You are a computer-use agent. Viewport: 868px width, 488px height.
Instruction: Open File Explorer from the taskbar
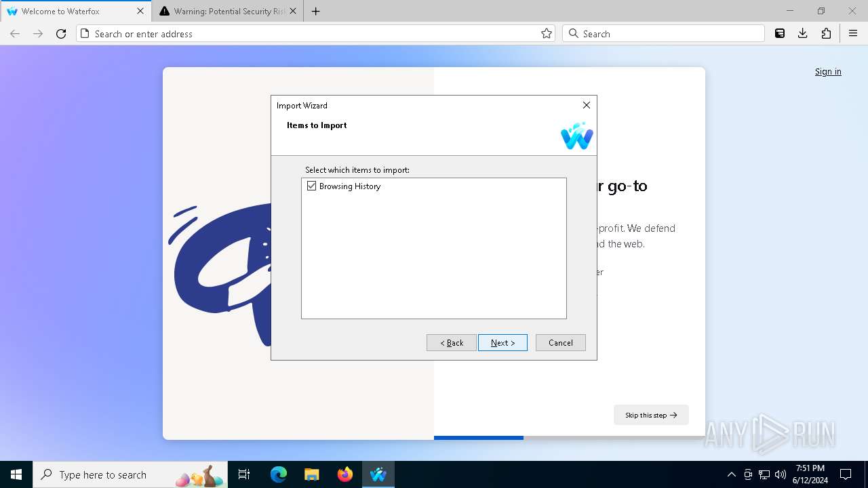[x=312, y=474]
